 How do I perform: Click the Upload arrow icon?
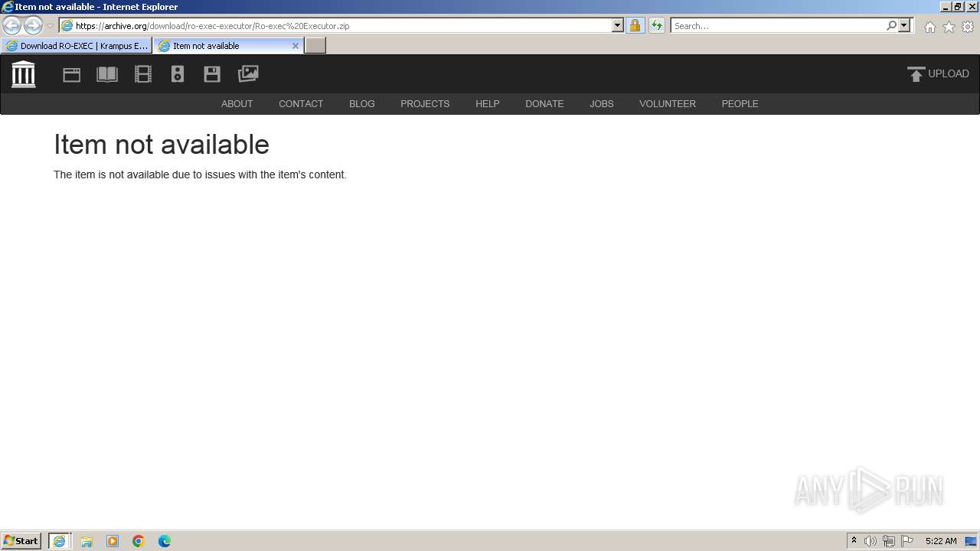(916, 74)
